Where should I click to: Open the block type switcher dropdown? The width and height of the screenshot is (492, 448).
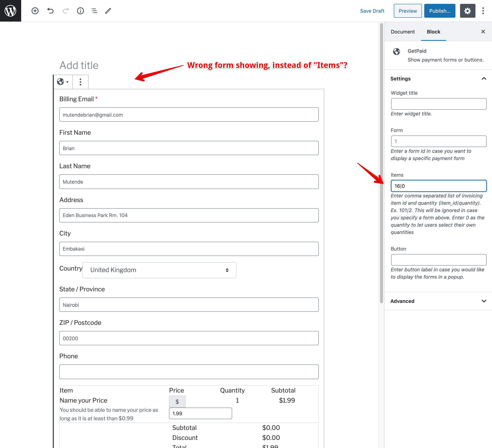point(63,82)
